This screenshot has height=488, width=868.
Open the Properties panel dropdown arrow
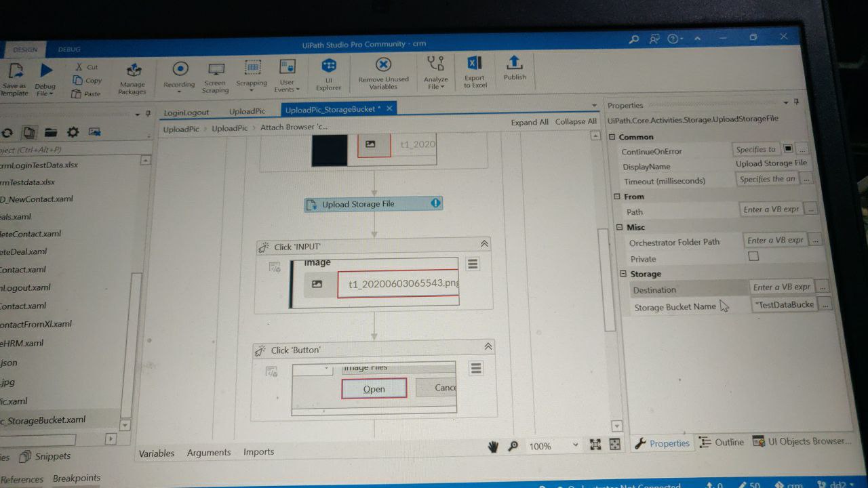[787, 102]
